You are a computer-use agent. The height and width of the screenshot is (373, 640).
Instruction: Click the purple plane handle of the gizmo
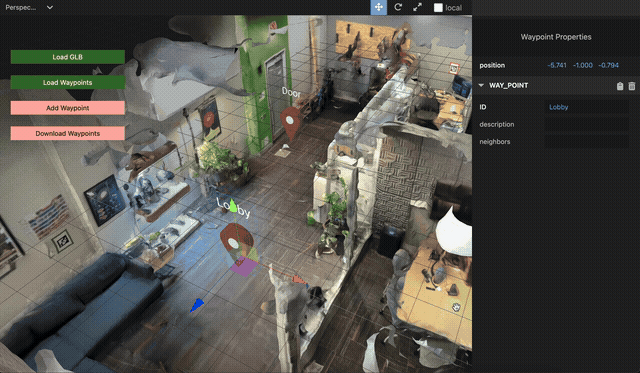pos(244,266)
